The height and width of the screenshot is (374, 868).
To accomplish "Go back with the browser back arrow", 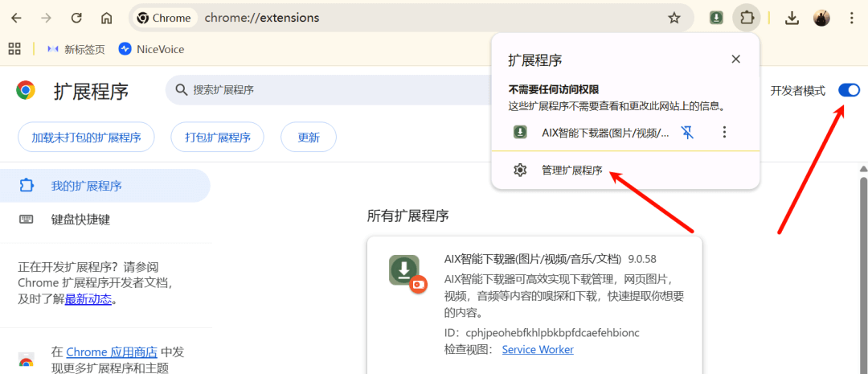I will 17,18.
